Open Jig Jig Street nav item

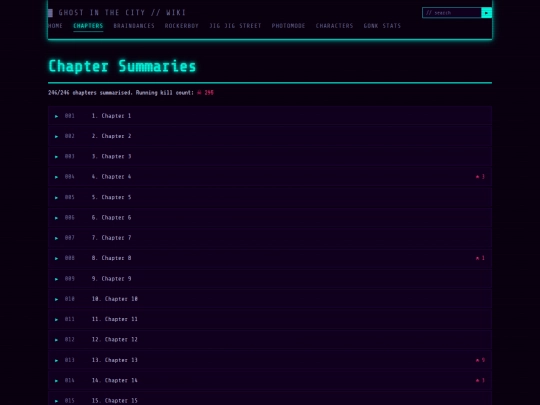[x=235, y=26]
